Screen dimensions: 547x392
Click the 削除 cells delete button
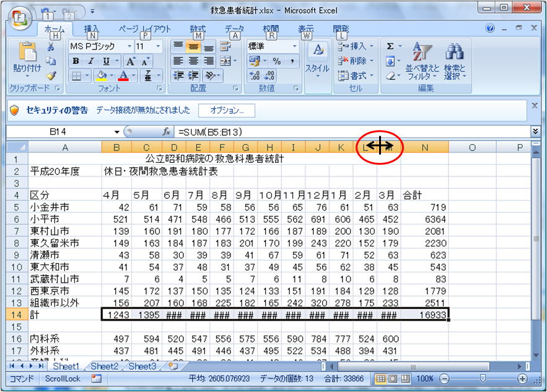pyautogui.click(x=356, y=61)
